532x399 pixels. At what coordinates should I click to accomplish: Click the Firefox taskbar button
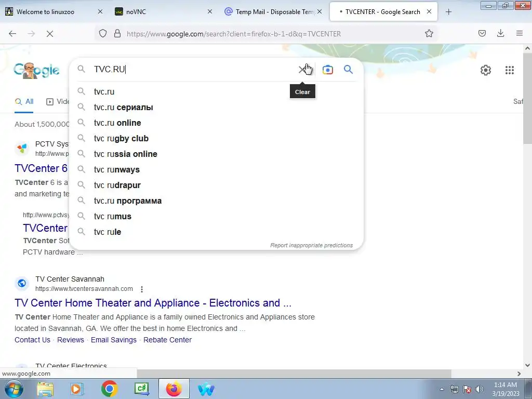[174, 389]
